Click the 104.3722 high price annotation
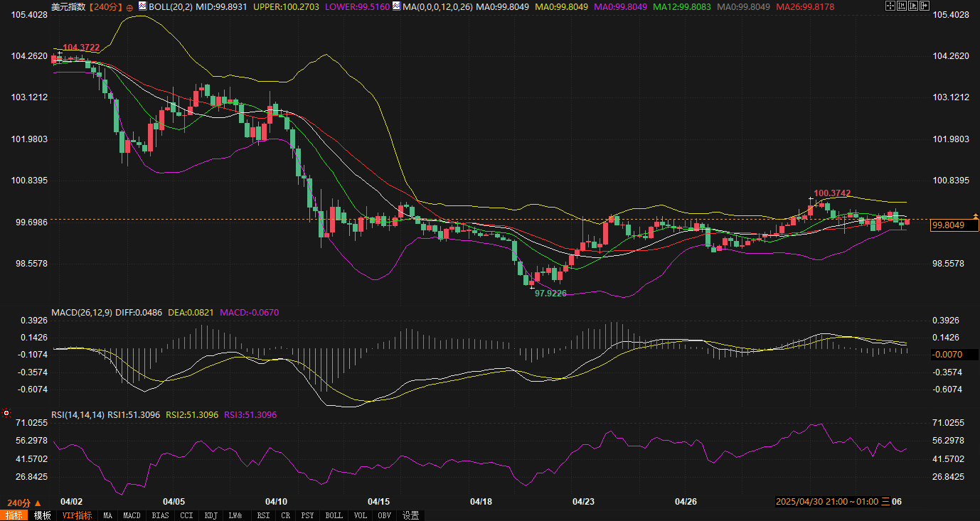Viewport: 980px width, 521px height. pyautogui.click(x=82, y=48)
